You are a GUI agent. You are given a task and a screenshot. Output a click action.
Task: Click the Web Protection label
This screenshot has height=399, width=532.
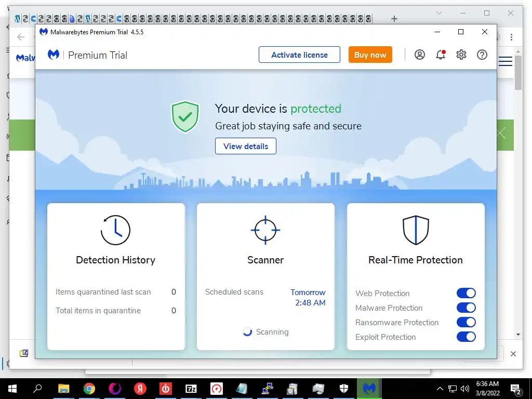382,294
